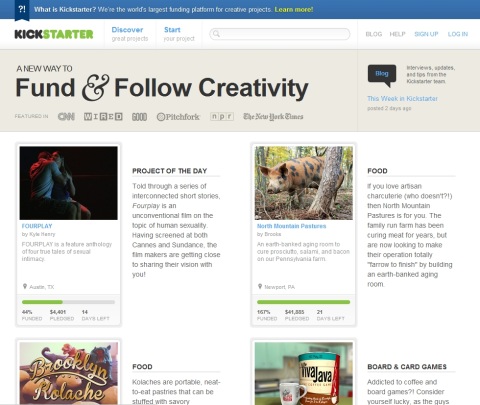The width and height of the screenshot is (480, 405).
Task: Click the Pitchfork featured logo
Action: click(178, 117)
